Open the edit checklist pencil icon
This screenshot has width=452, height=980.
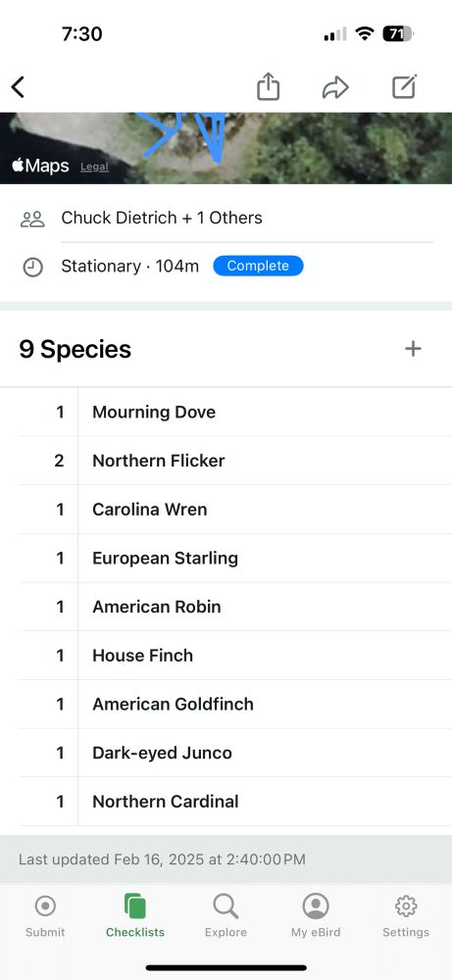point(405,86)
